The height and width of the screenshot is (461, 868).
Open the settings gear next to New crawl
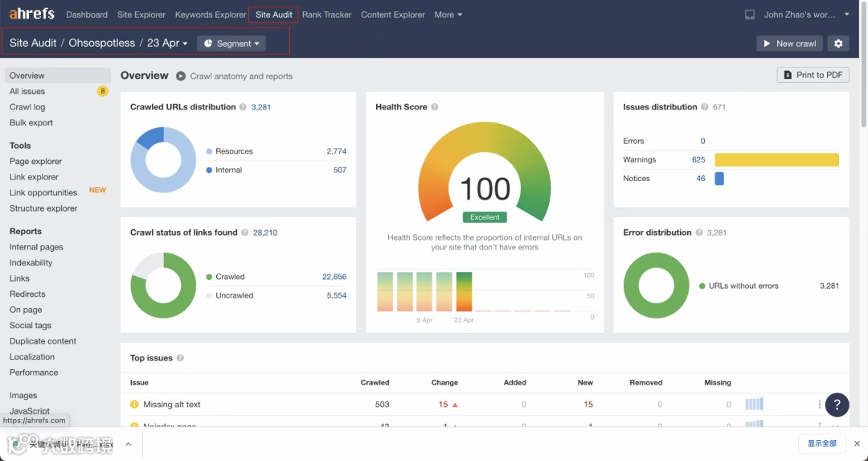[838, 43]
